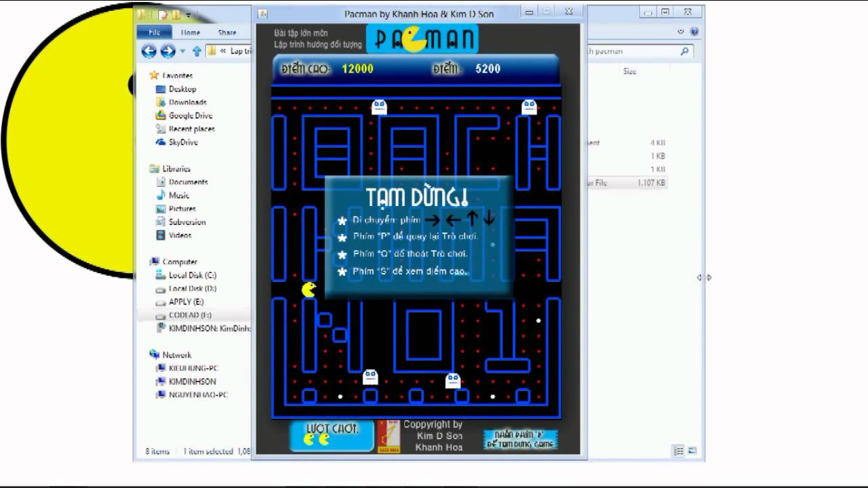This screenshot has height=488, width=868.
Task: Select Computer in navigation pane
Action: point(174,262)
